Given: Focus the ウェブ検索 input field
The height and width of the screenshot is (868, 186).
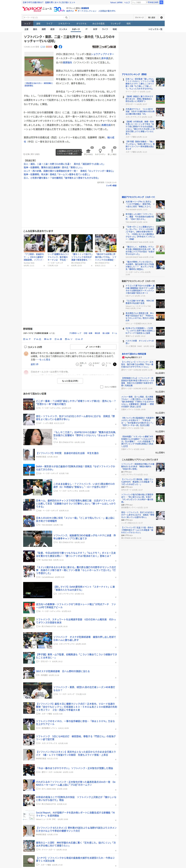Looking at the screenshot, I should 139,2.
